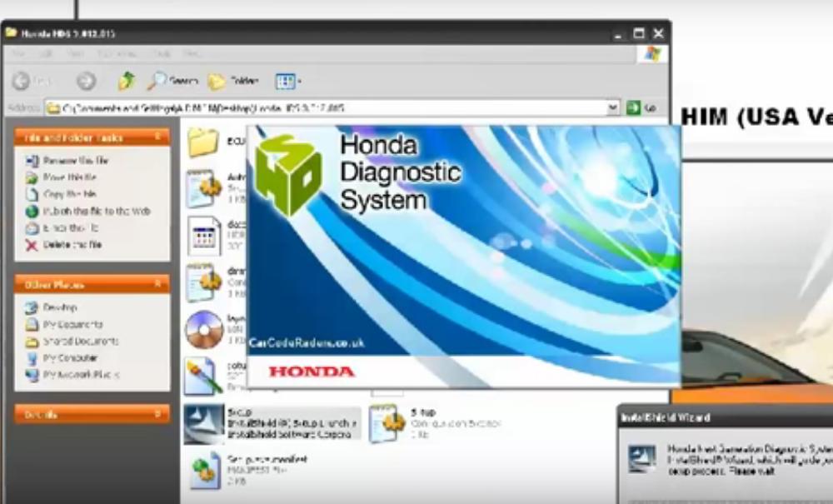Click the Honda Diagnostic System splash logo cube

[288, 174]
